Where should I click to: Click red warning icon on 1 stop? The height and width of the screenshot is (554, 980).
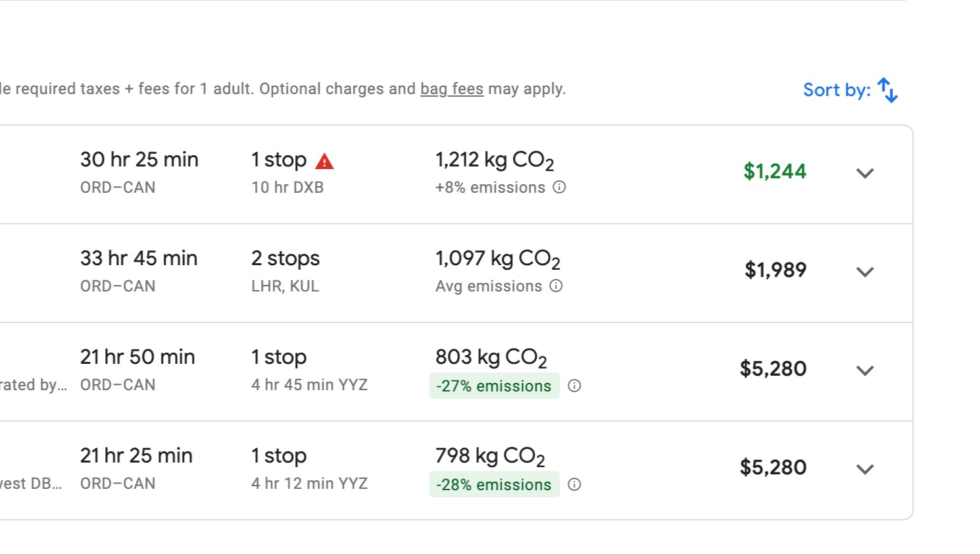click(325, 161)
